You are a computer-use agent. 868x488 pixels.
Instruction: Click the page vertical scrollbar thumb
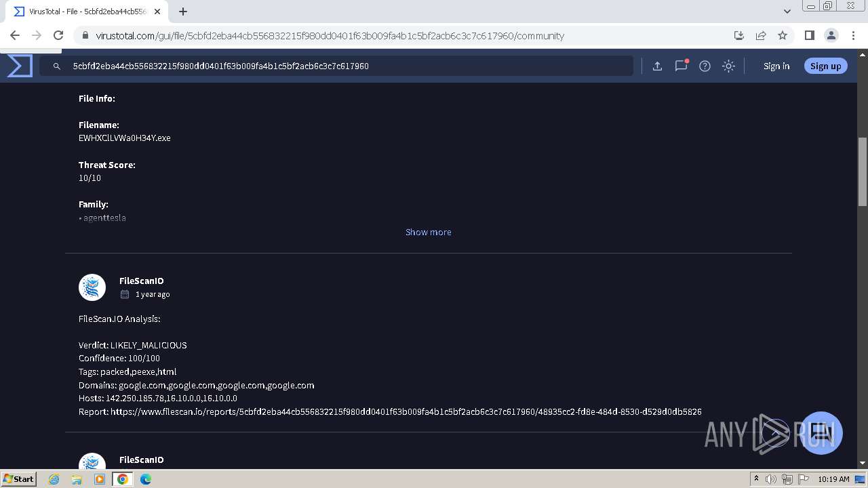(863, 171)
